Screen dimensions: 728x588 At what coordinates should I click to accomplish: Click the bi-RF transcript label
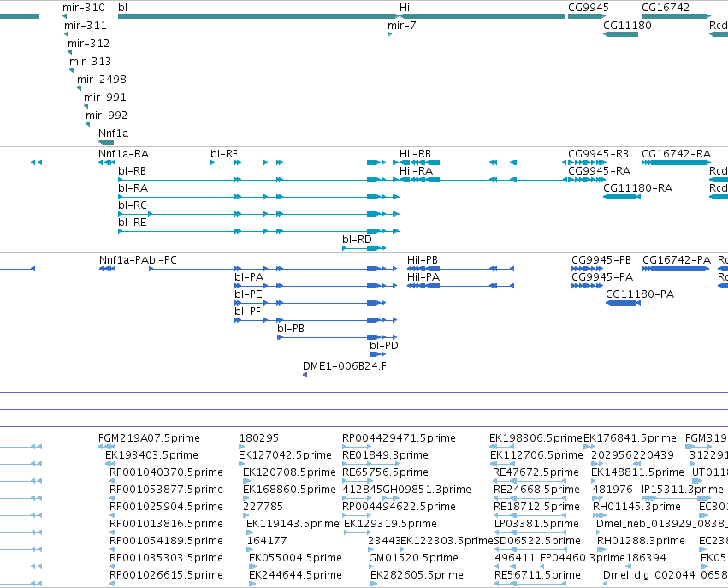pyautogui.click(x=224, y=154)
